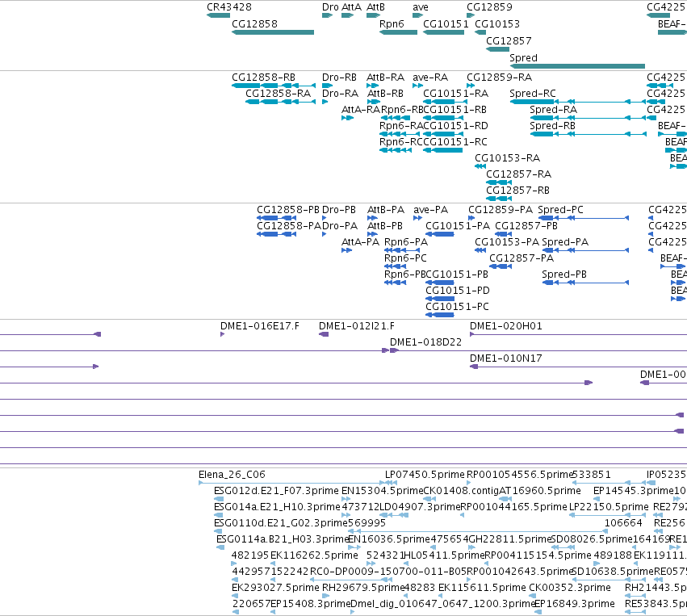Click transcript label Dro-RB
Screen dimensions: 687x616
click(339, 78)
